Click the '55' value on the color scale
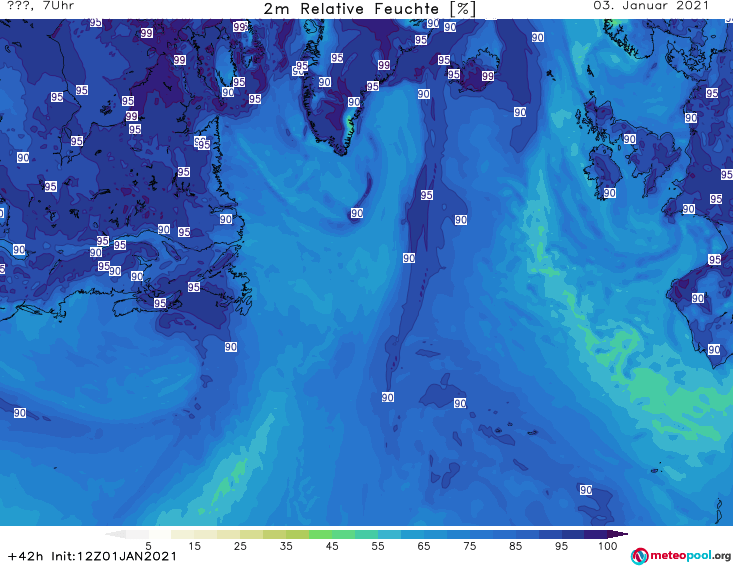Image resolution: width=733 pixels, height=566 pixels. [378, 545]
